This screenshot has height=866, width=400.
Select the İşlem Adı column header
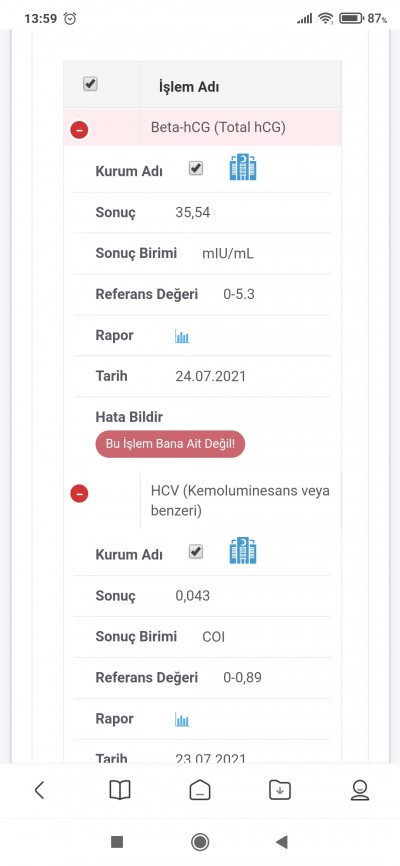point(189,87)
